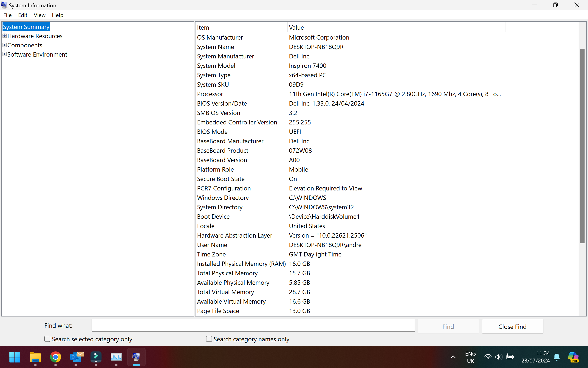Click the Close Find button

tap(512, 326)
